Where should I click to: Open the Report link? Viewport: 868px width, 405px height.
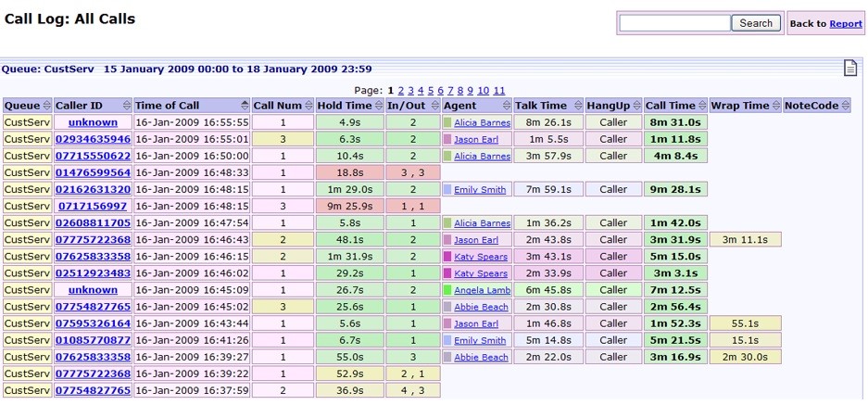tap(845, 24)
